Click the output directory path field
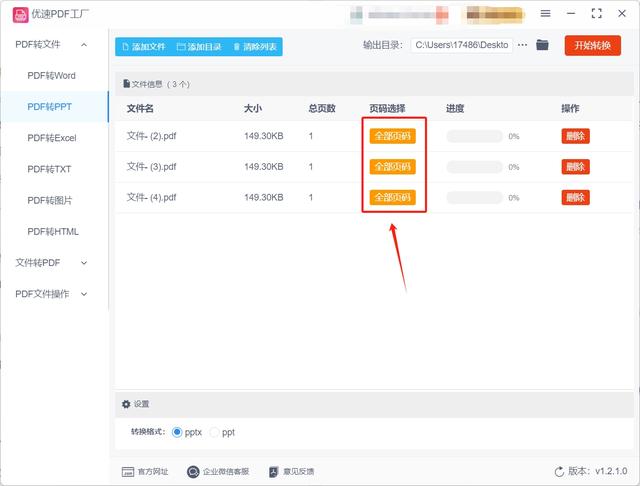640x486 pixels. pyautogui.click(x=462, y=45)
